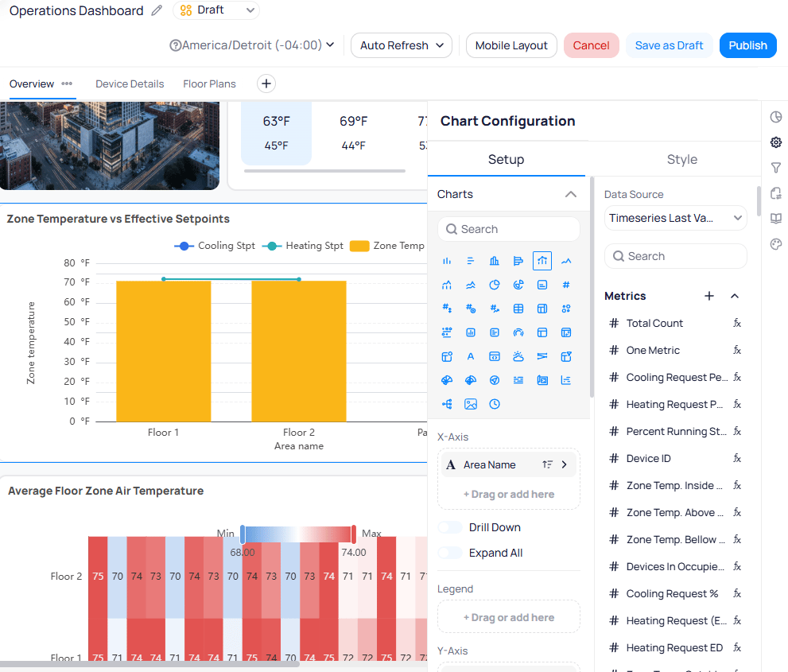This screenshot has width=788, height=672.
Task: Click the weather card horizontal scrollbar
Action: pos(324,171)
